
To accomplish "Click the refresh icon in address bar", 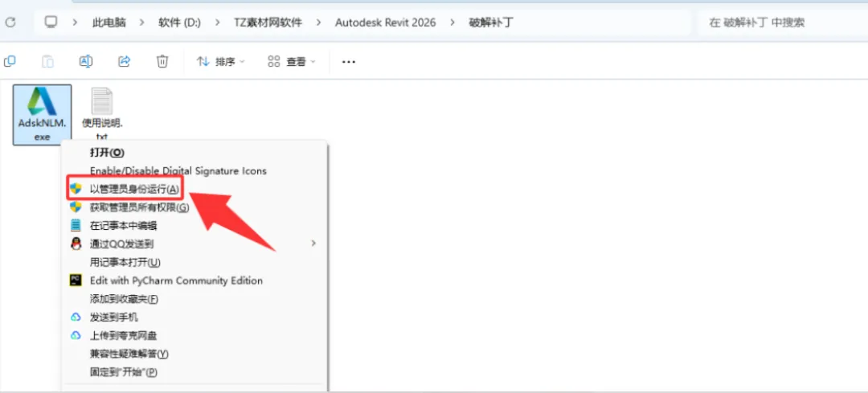I will point(10,23).
